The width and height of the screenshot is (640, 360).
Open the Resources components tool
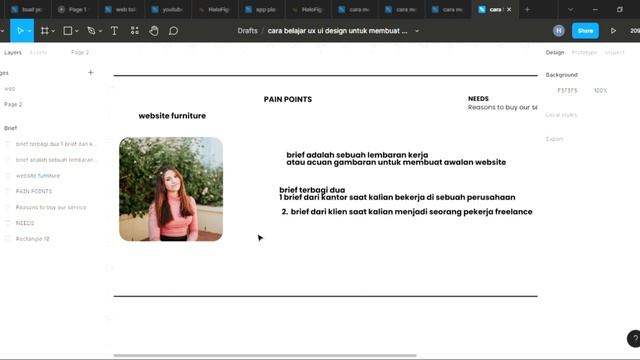[135, 31]
